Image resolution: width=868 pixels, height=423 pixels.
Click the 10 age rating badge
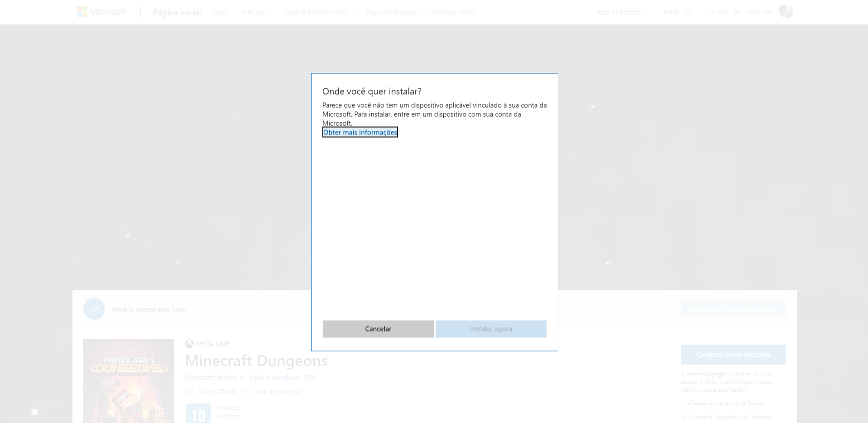[198, 413]
